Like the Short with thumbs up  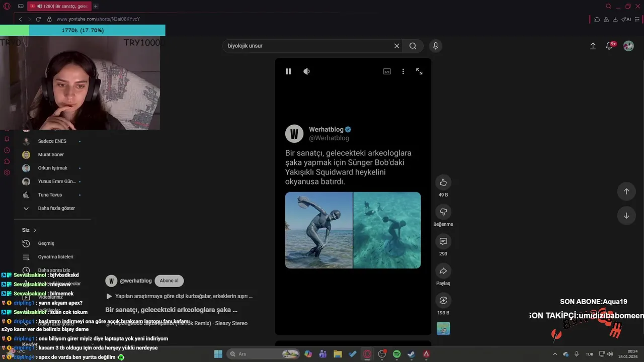click(x=443, y=182)
